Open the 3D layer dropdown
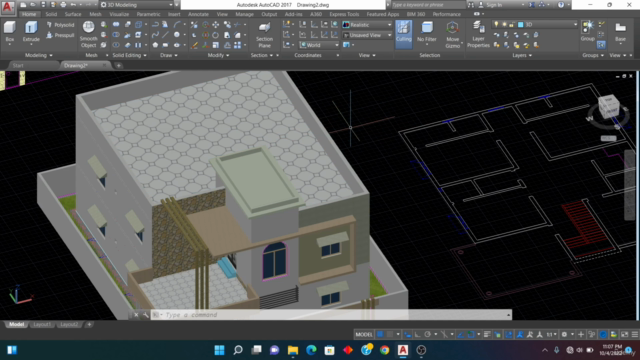 click(535, 24)
